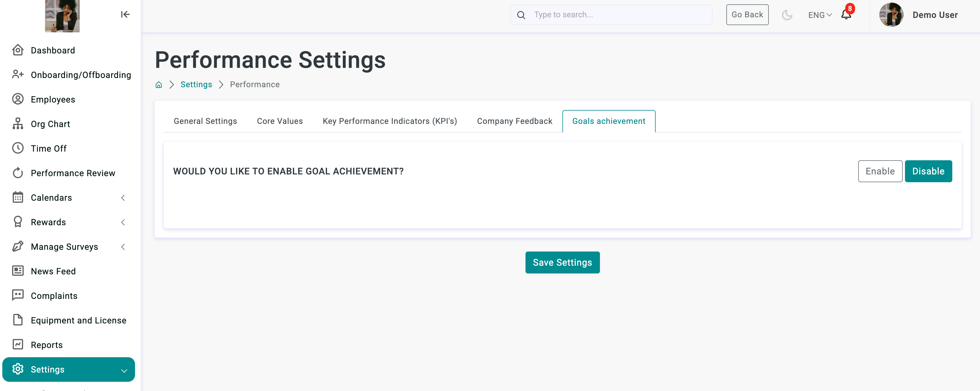Screen dimensions: 980x391
Task: Switch to the Core Values tab
Action: [280, 121]
